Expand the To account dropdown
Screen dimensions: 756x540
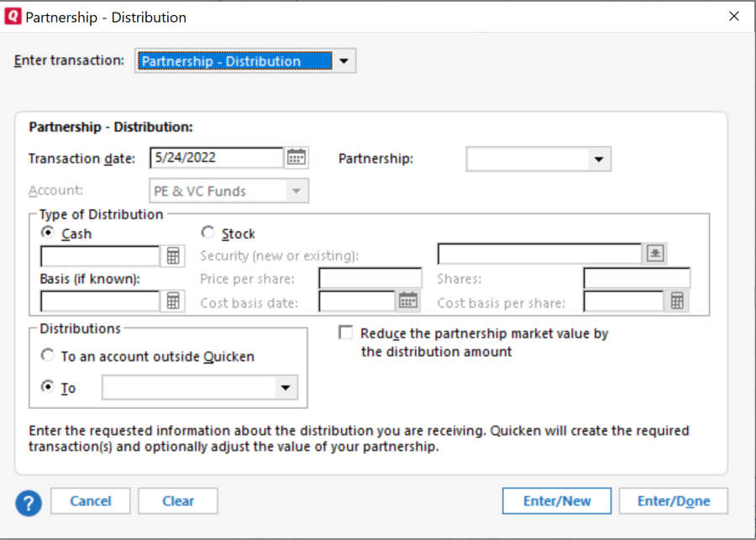(286, 388)
